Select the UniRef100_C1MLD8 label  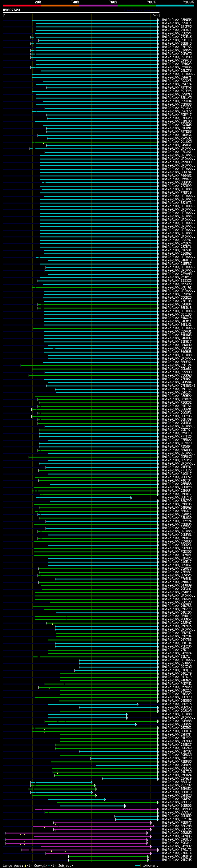click(x=177, y=121)
